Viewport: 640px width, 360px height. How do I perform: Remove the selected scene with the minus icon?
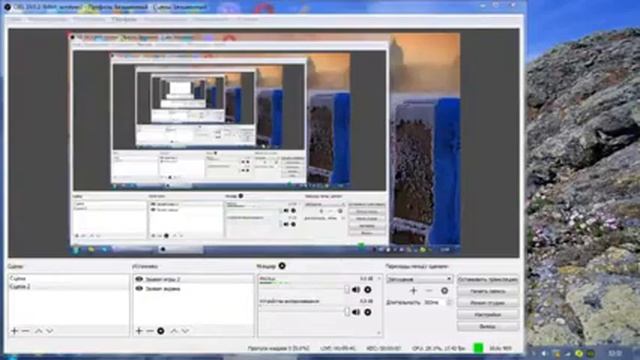(25, 331)
